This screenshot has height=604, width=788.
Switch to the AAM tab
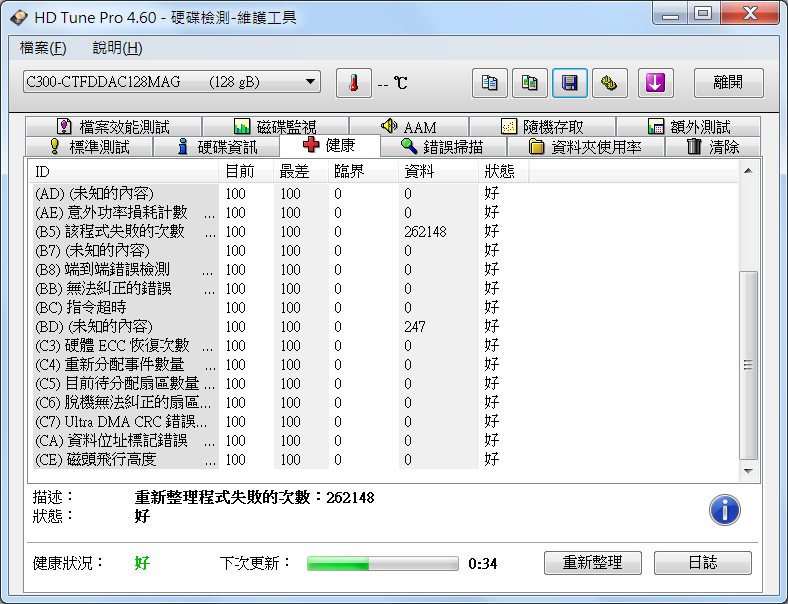pyautogui.click(x=409, y=126)
